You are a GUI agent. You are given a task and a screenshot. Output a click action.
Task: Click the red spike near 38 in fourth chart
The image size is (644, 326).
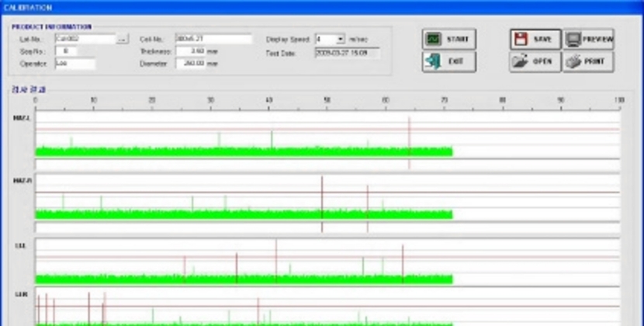[258, 311]
